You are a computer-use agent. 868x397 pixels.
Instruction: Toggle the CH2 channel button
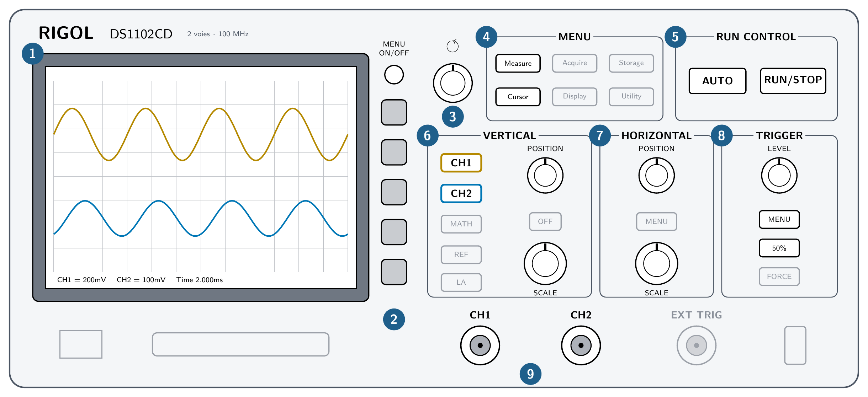(461, 193)
